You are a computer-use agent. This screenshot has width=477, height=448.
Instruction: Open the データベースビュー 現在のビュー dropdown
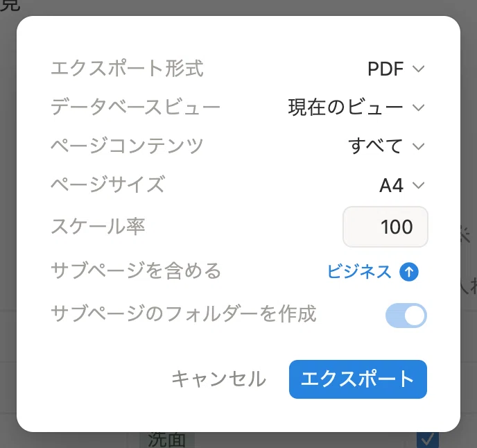[356, 107]
